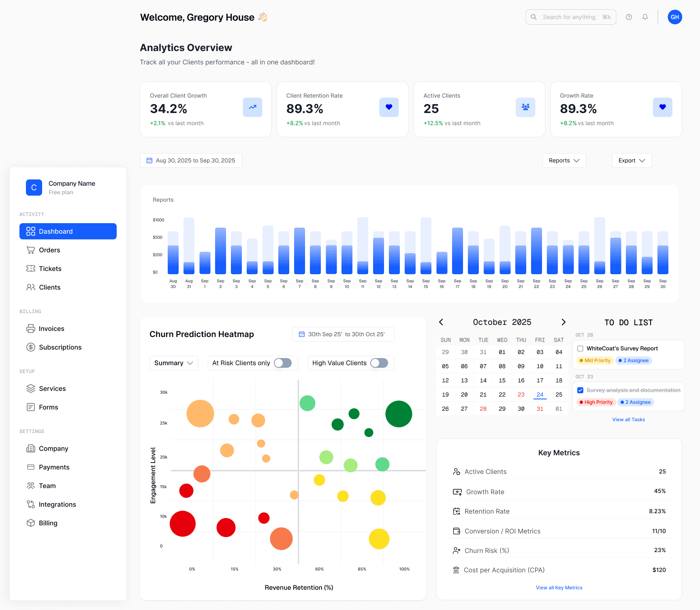Image resolution: width=700 pixels, height=610 pixels.
Task: Click the Company building icon
Action: pos(31,448)
